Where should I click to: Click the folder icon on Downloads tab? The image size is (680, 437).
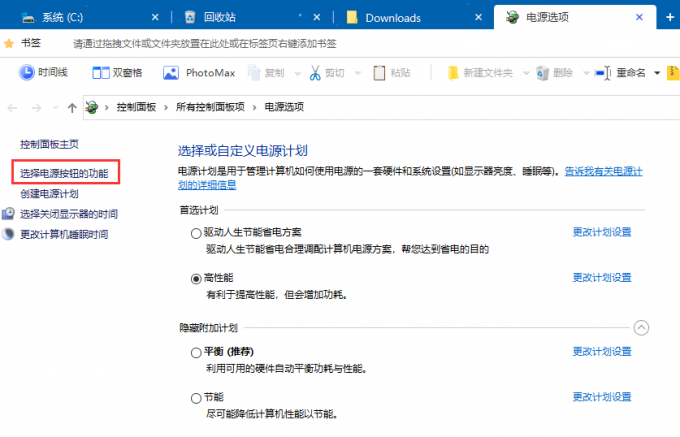pyautogui.click(x=352, y=17)
